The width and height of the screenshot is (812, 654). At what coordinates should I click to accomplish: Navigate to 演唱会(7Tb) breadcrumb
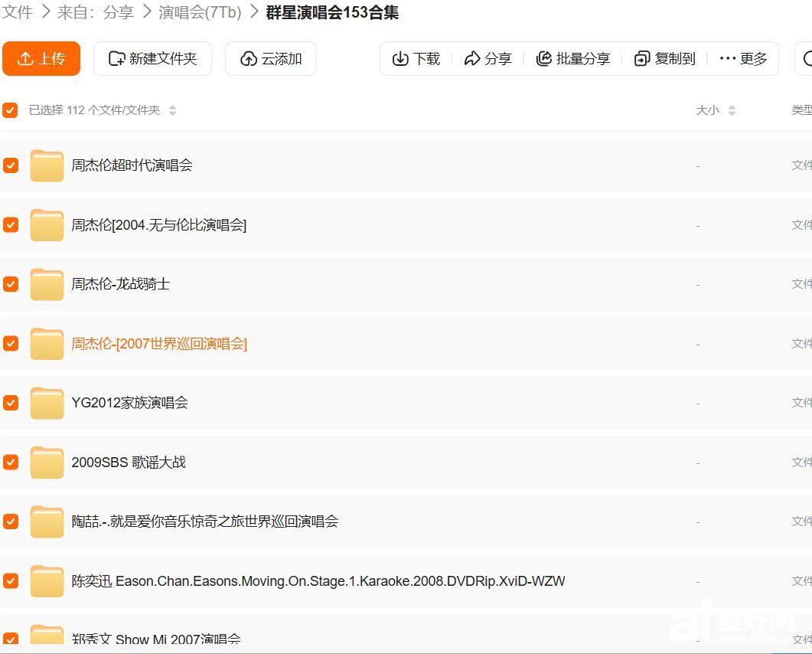coord(200,12)
